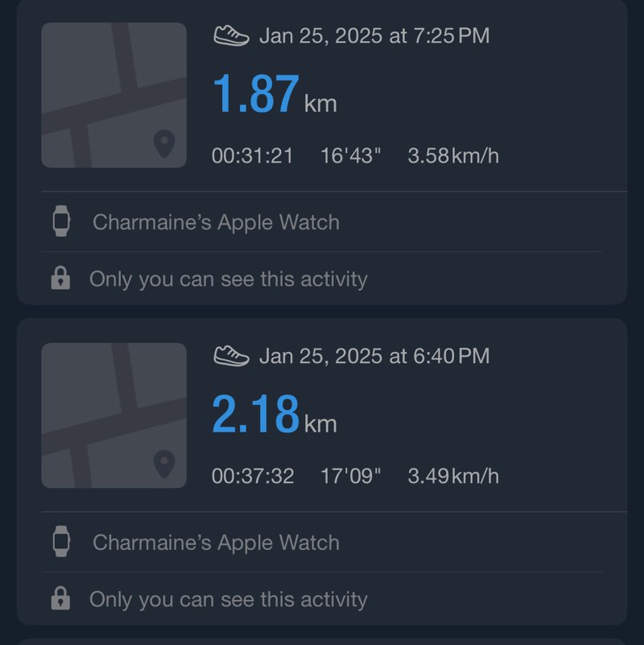
Task: Click the shoe icon beside the 7:25 PM activity
Action: (231, 35)
